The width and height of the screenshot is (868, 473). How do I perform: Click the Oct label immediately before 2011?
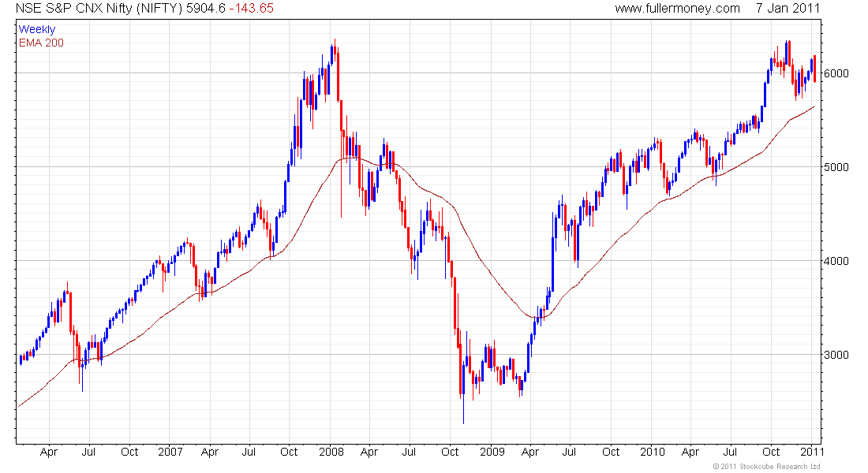point(771,452)
